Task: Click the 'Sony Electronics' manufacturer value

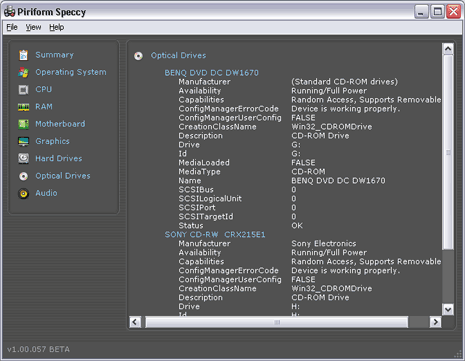Action: (324, 244)
